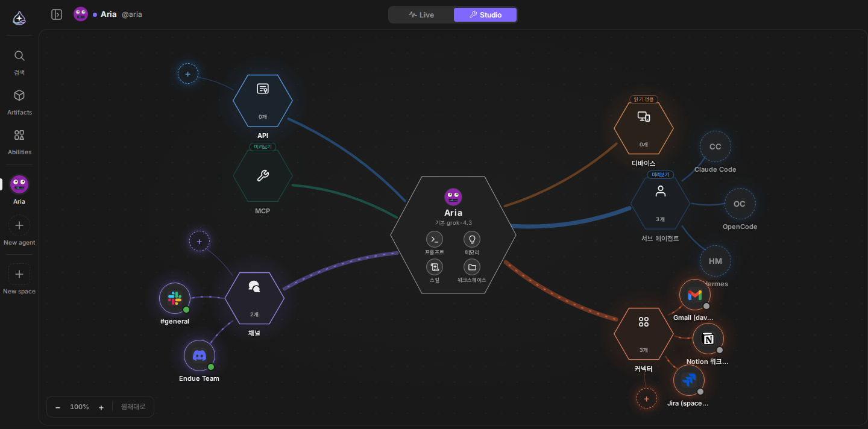Open the search (검색) sidebar item

click(19, 63)
